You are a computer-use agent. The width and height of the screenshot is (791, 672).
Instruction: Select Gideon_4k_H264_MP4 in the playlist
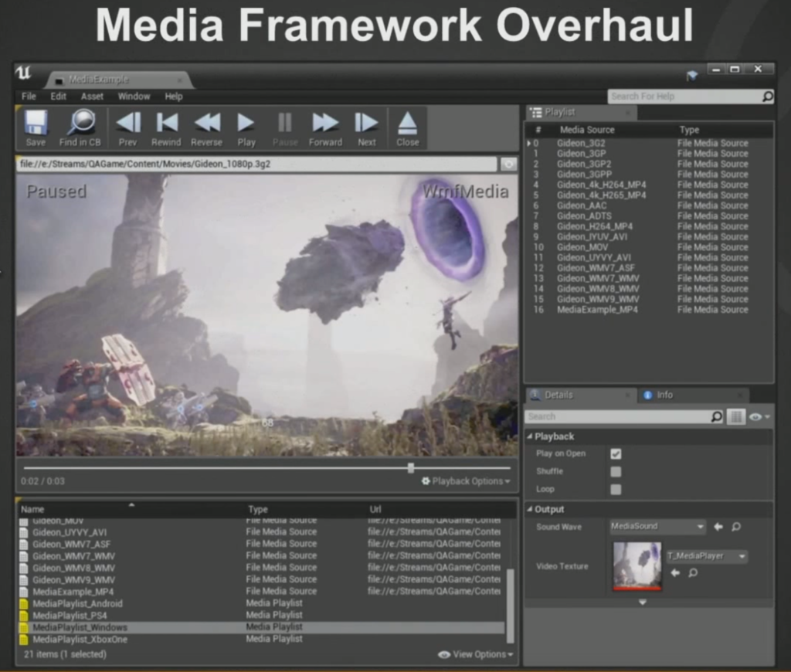(649, 185)
